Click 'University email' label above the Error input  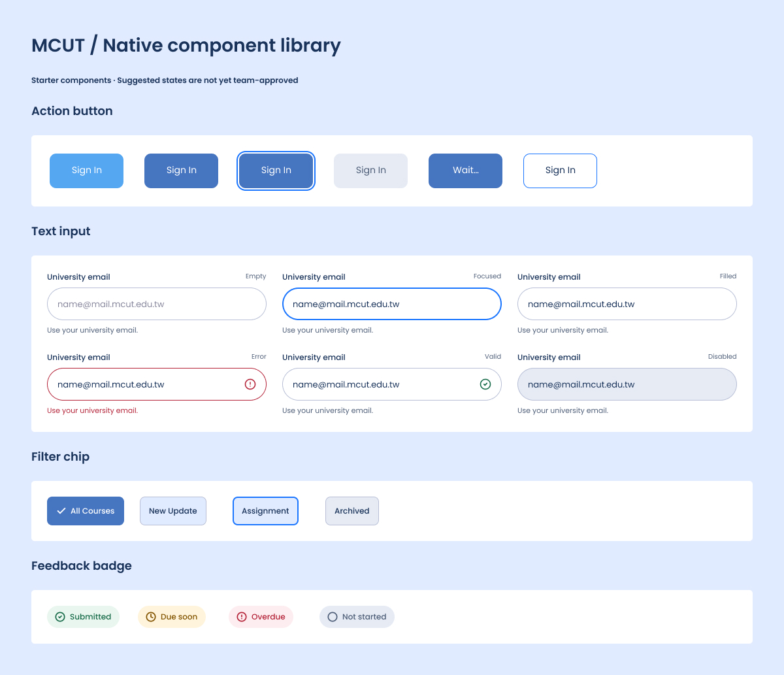(x=78, y=357)
